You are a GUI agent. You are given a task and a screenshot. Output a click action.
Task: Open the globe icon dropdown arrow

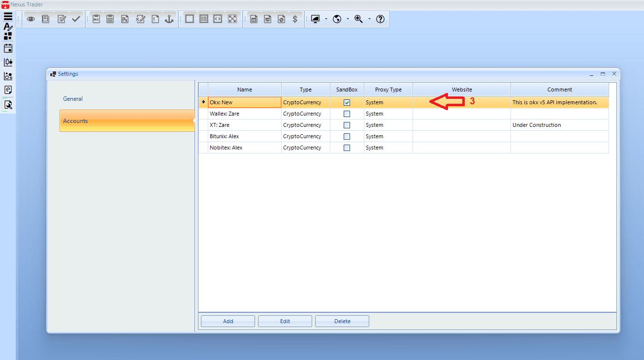[x=348, y=19]
